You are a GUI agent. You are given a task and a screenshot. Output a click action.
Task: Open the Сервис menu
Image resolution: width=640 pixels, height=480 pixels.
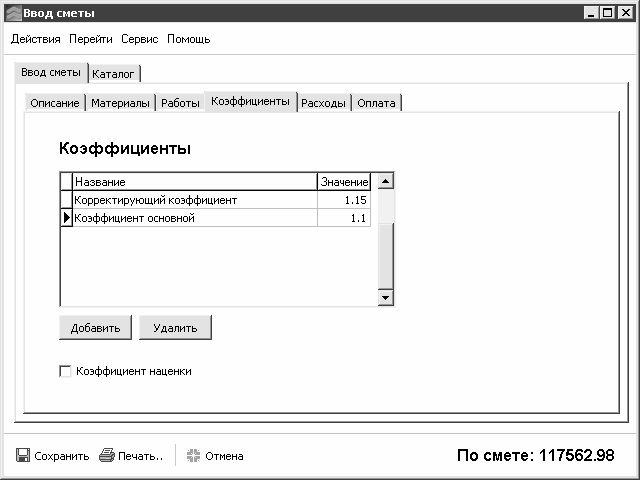point(140,39)
